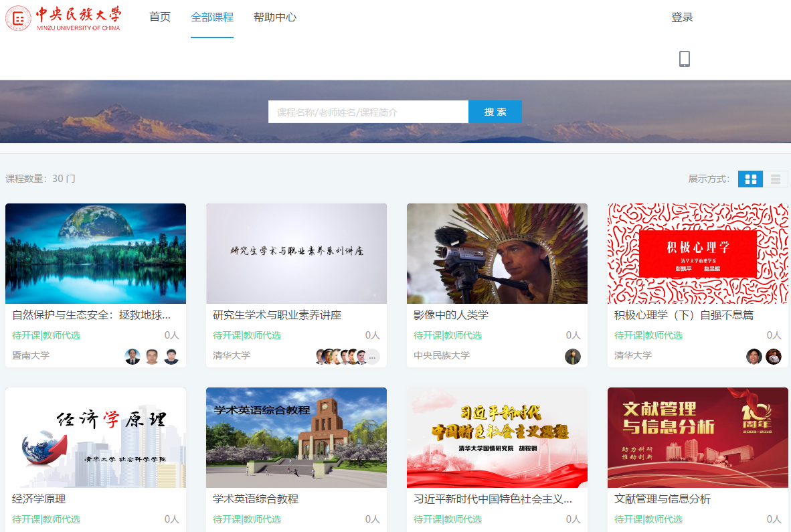
Task: Open the 学术英语综合教程 course thumbnail
Action: coord(296,437)
